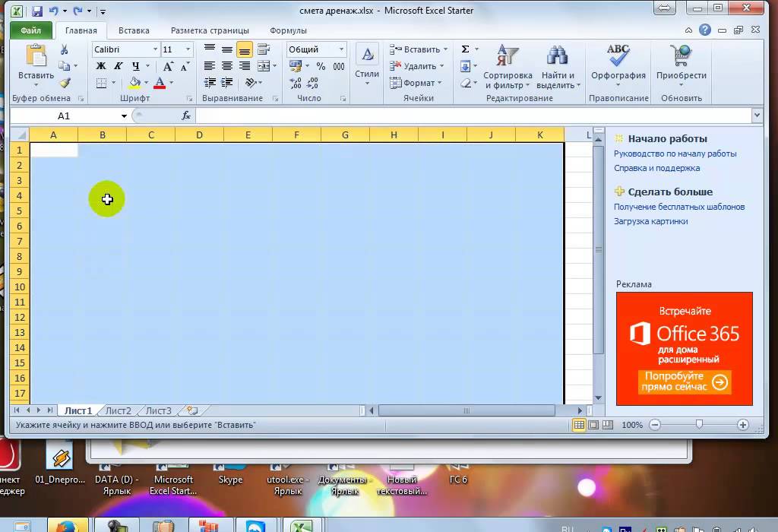The height and width of the screenshot is (532, 778).
Task: Click the insert function fx button
Action: pos(186,116)
